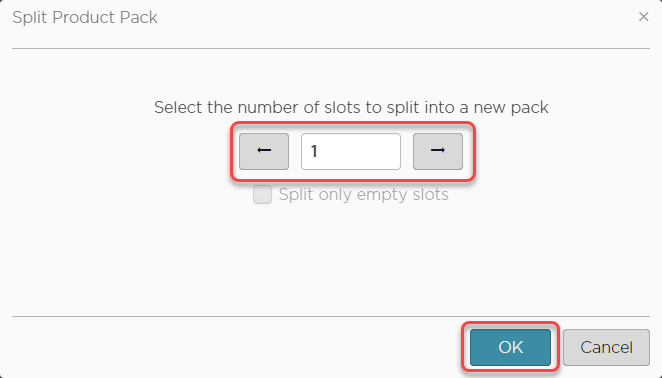Click the 'Split Product Pack' title text
This screenshot has width=662, height=378.
click(85, 17)
